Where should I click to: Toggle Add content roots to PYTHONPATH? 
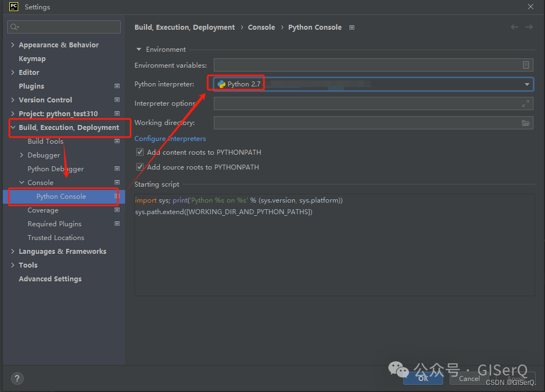point(140,152)
